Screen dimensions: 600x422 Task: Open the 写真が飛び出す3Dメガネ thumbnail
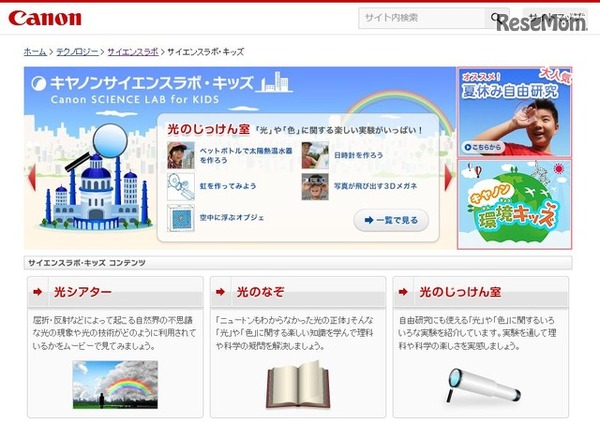[x=315, y=186]
